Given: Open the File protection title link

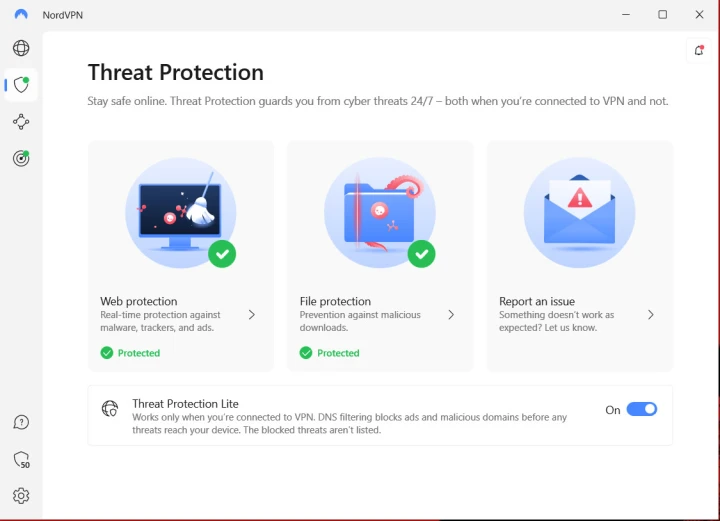Looking at the screenshot, I should tap(335, 301).
